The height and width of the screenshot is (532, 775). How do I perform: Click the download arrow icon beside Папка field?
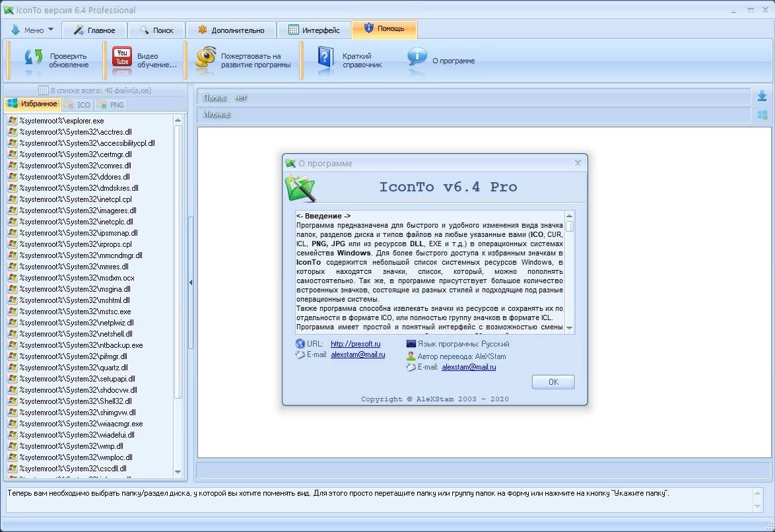pos(762,96)
